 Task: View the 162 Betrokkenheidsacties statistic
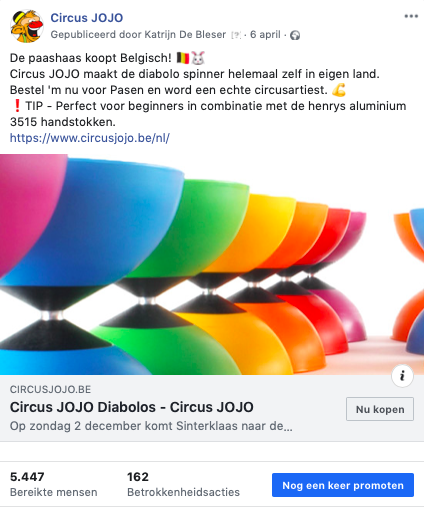[183, 484]
